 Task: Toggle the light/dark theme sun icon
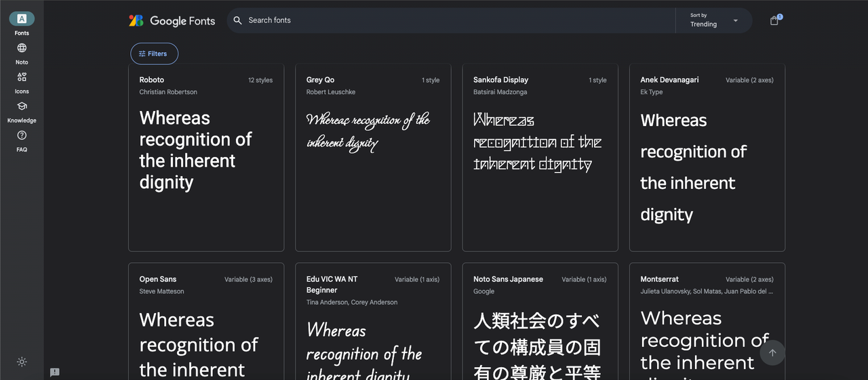[x=22, y=362]
